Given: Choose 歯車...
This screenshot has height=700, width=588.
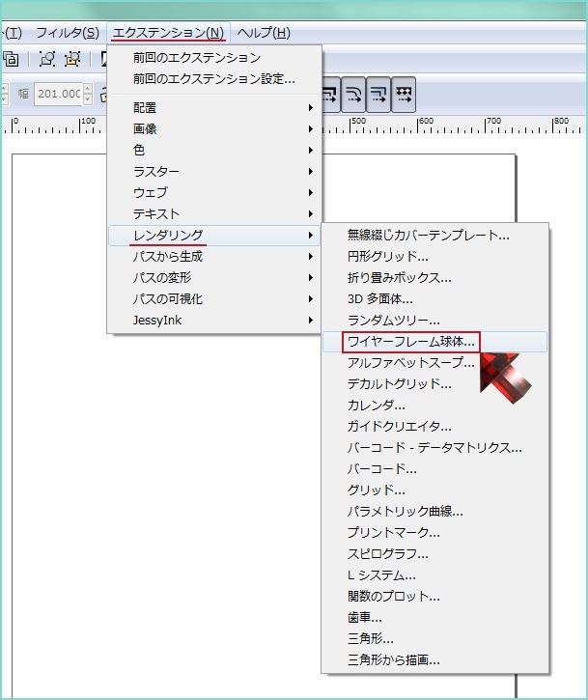Looking at the screenshot, I should (x=434, y=617).
